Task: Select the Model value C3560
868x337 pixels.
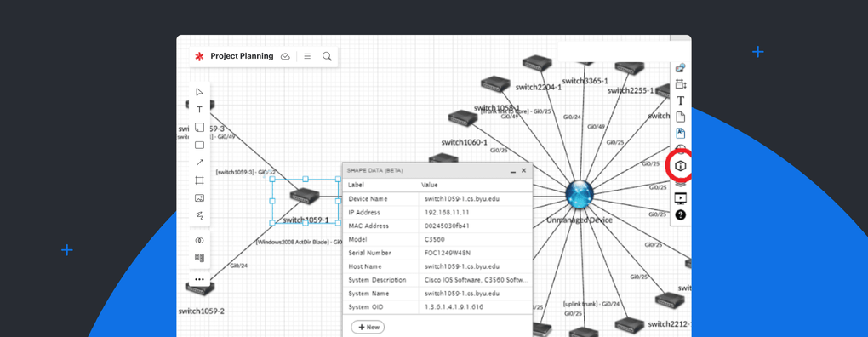Action: click(x=435, y=240)
